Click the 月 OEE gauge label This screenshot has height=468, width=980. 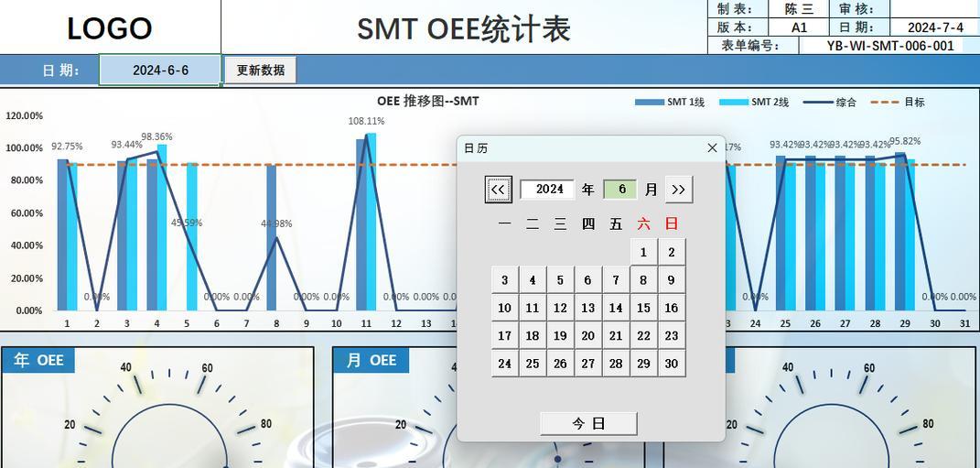[x=372, y=360]
